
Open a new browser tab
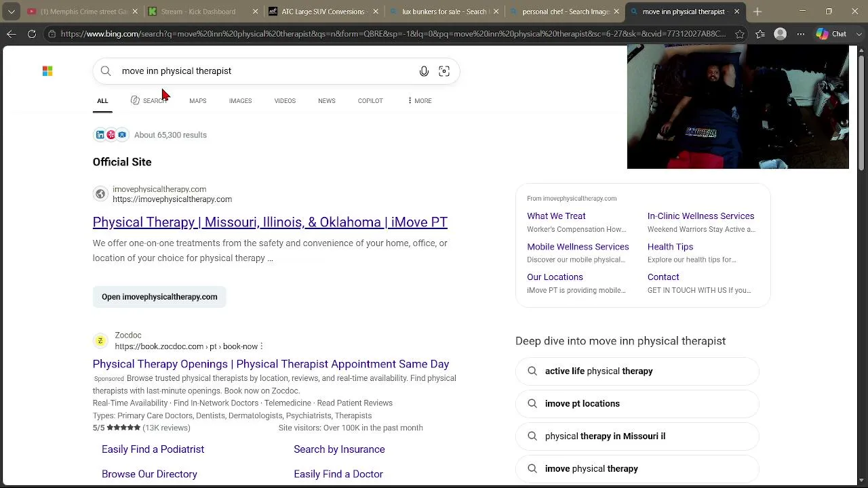pos(757,12)
